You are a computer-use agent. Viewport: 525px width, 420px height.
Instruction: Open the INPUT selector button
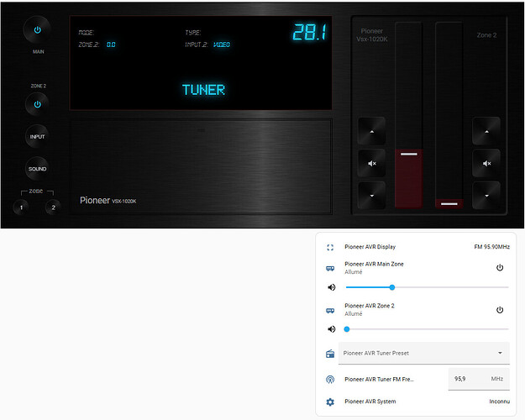tap(37, 137)
